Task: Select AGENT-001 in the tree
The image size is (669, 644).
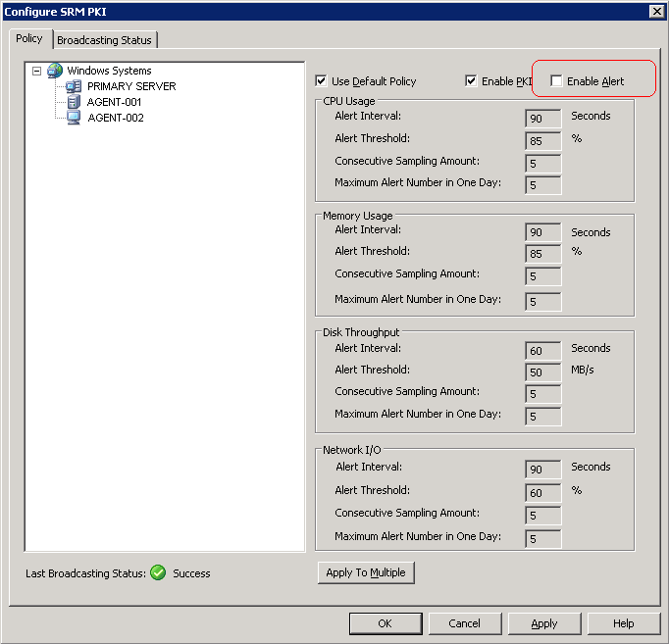Action: (x=114, y=102)
